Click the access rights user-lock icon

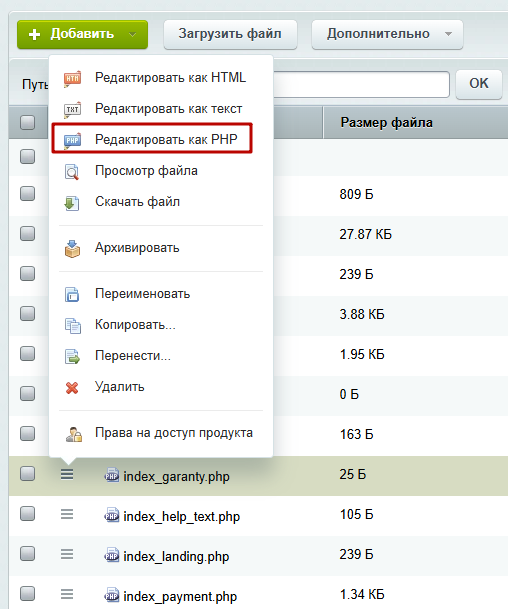pyautogui.click(x=73, y=434)
